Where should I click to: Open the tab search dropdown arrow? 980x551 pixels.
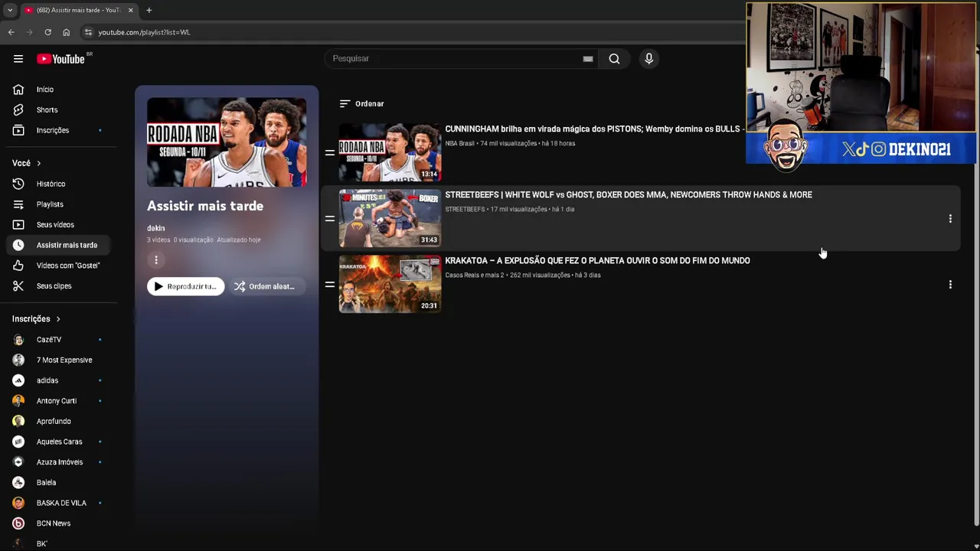tap(10, 10)
